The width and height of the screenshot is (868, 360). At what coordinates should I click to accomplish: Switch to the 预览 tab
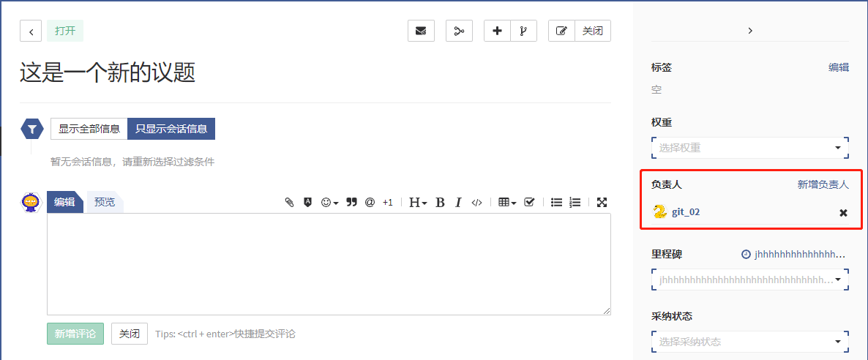point(105,202)
